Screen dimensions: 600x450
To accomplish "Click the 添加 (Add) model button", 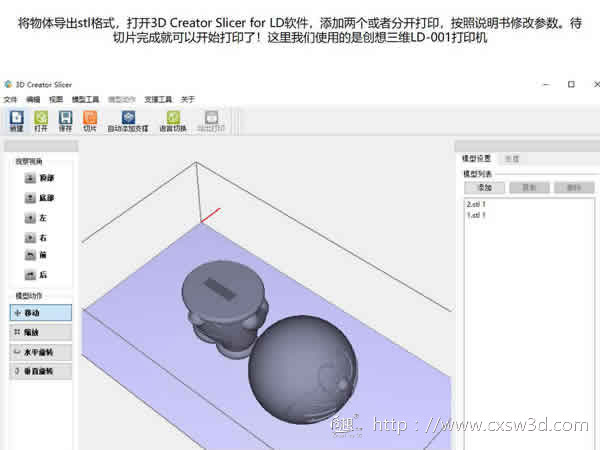I will pos(484,188).
